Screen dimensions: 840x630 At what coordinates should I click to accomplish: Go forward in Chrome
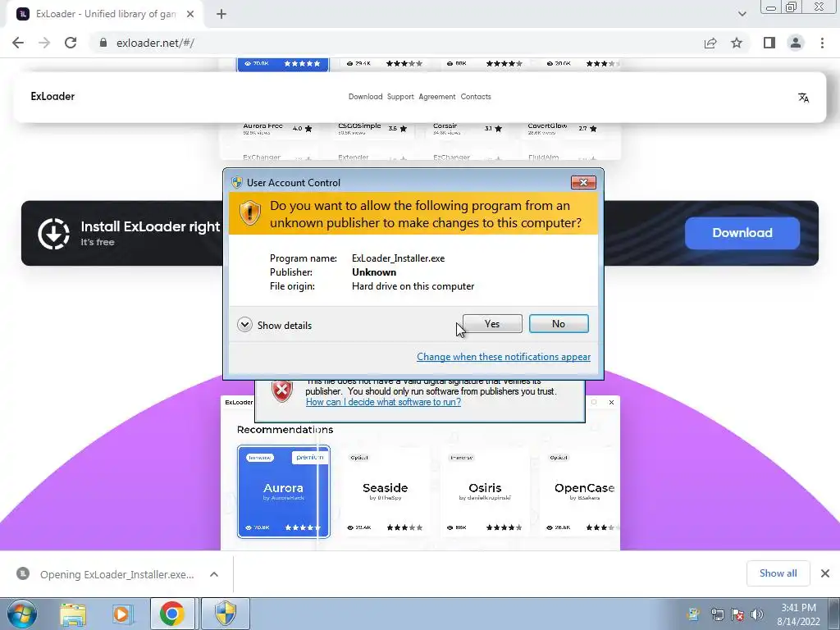(44, 43)
